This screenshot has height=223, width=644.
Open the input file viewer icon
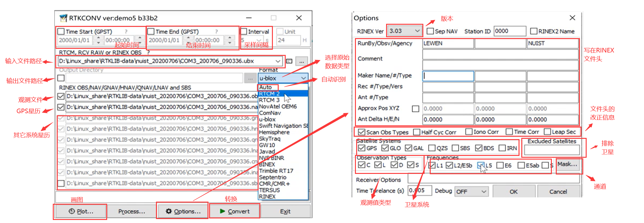[x=289, y=61]
